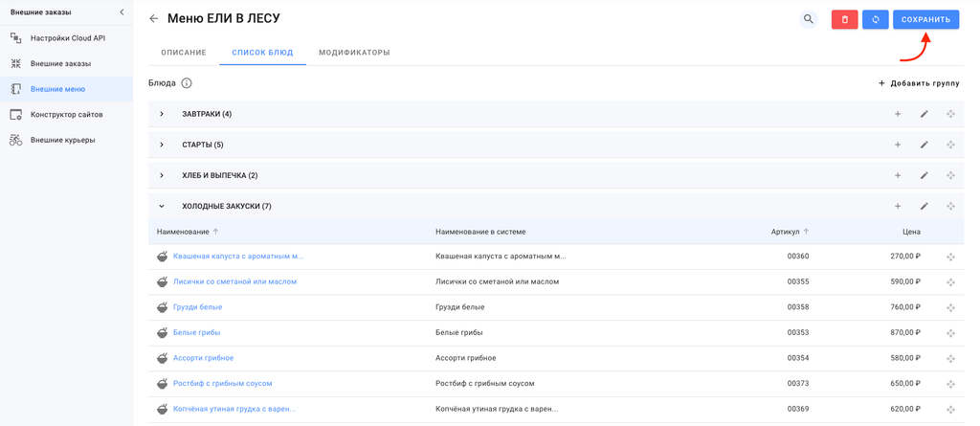Viewport: 980px width, 426px height.
Task: Expand the ЗАВТРАКИ group
Action: point(162,115)
